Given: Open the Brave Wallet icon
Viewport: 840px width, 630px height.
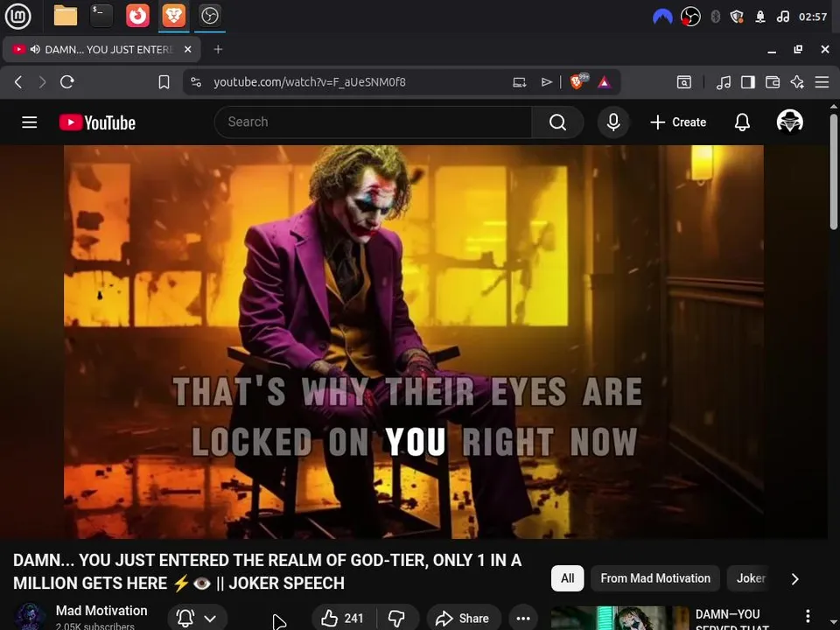Looking at the screenshot, I should tap(773, 82).
